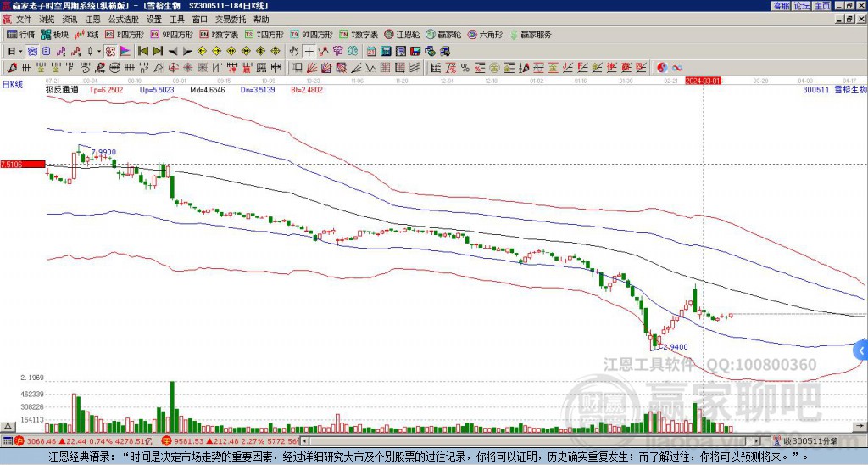
Task: Click the Up=5.5023 indicator value
Action: click(157, 89)
